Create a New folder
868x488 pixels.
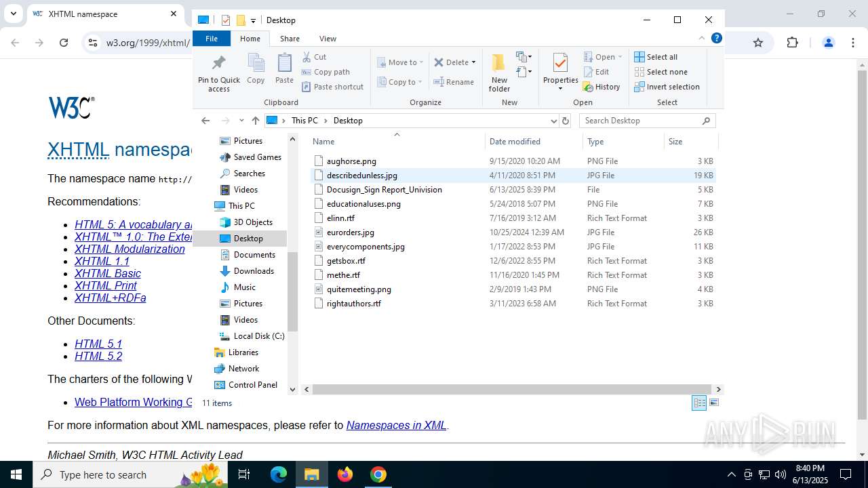pos(499,73)
